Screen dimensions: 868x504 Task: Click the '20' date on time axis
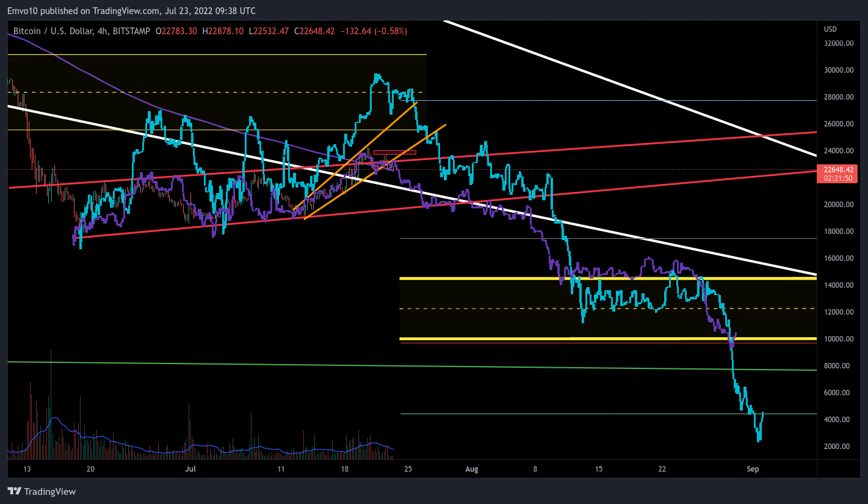coord(90,469)
